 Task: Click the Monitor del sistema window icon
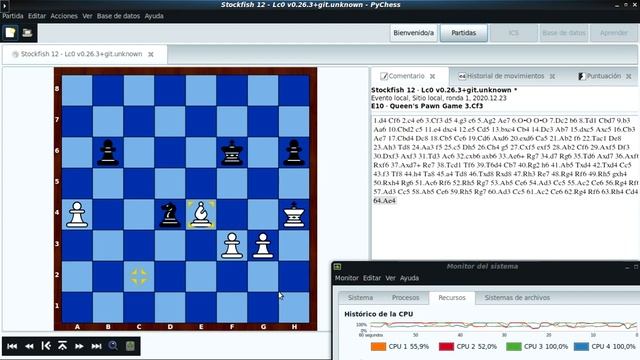click(338, 267)
